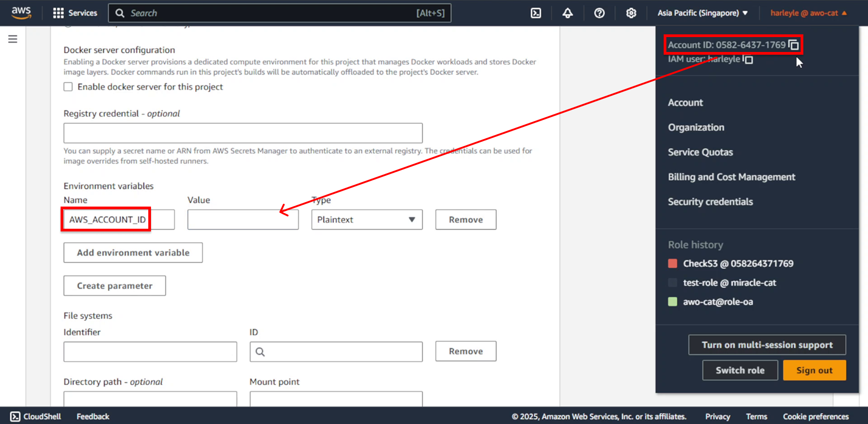868x424 pixels.
Task: Click the green awo-cat@role-oa color square
Action: coord(673,302)
